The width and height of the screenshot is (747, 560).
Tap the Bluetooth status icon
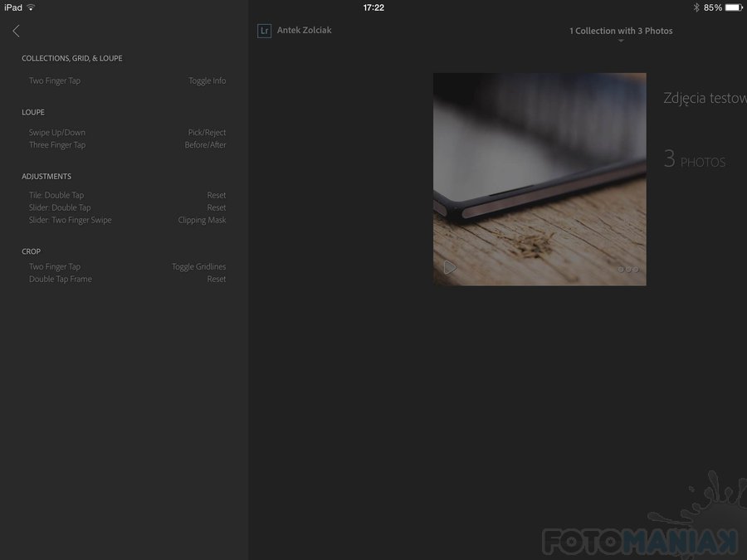tap(696, 7)
